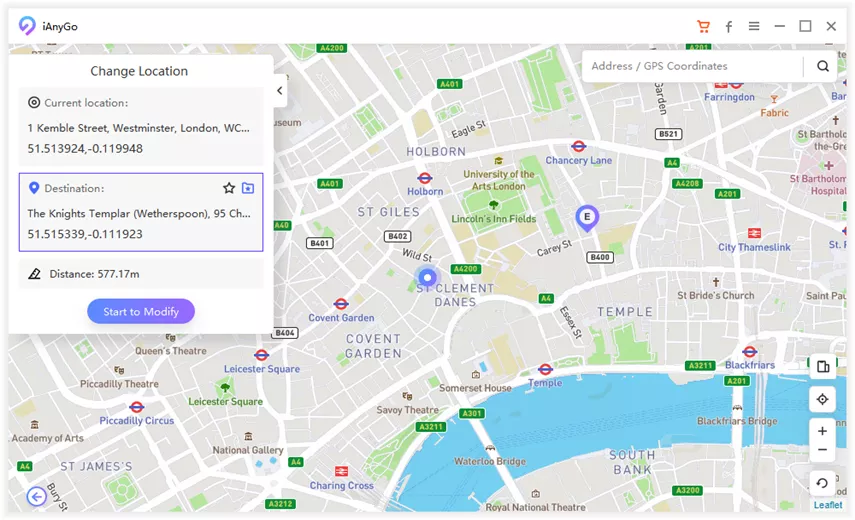Viewport: 855px width, 520px height.
Task: Click Charing Cross rail marker
Action: point(341,471)
